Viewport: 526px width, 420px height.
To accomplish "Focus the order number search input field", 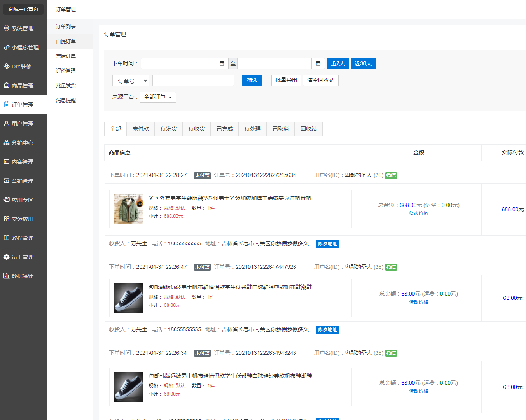I will 193,80.
